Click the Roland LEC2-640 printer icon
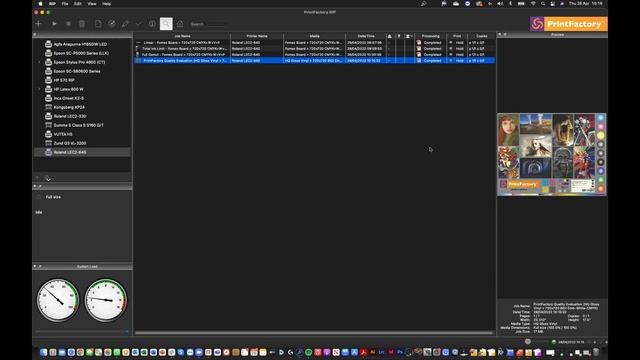Viewport: 640px width, 360px height. (x=49, y=152)
